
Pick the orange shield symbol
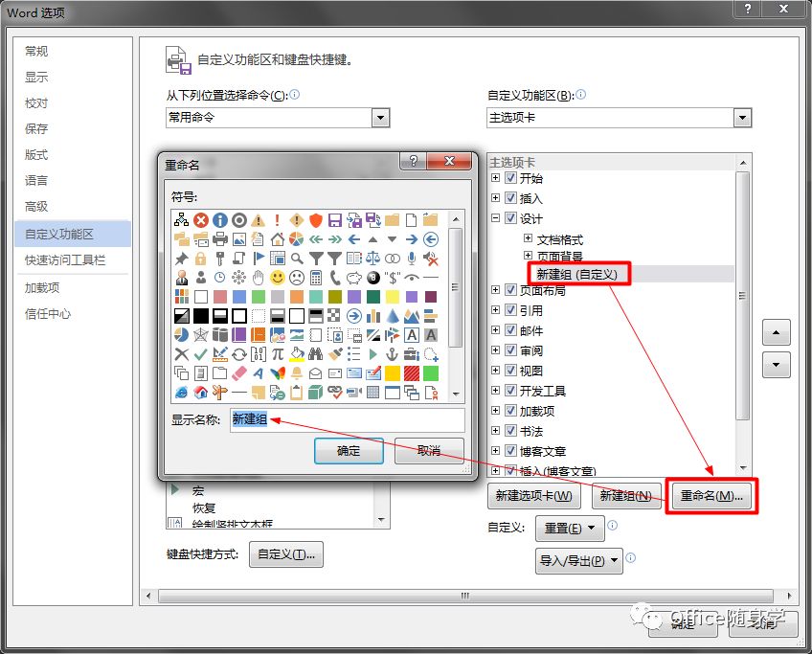pos(315,220)
